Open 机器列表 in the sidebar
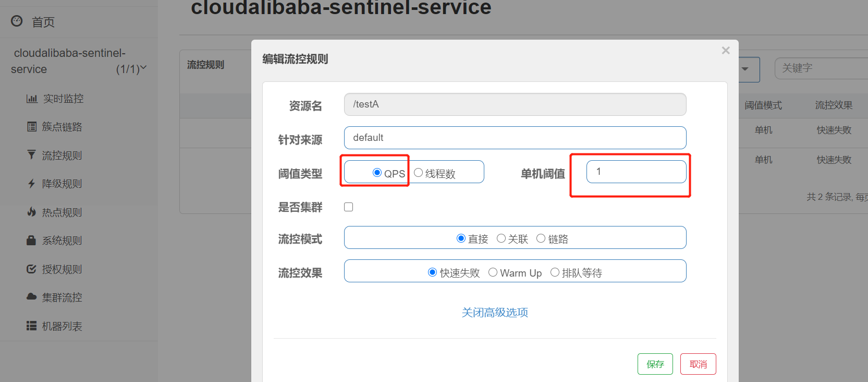Viewport: 868px width, 382px height. [62, 326]
